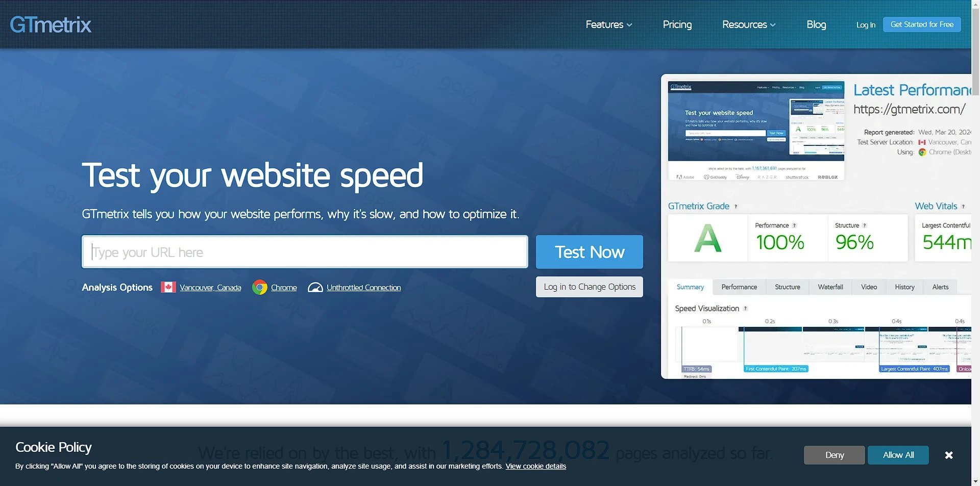Select the Summary tab
The height and width of the screenshot is (486, 980).
[690, 287]
